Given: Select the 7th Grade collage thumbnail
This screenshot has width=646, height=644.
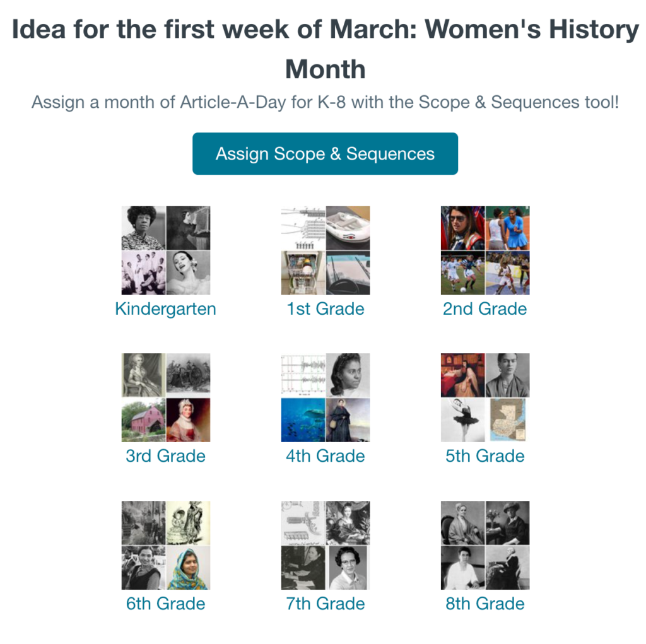Looking at the screenshot, I should click(325, 545).
